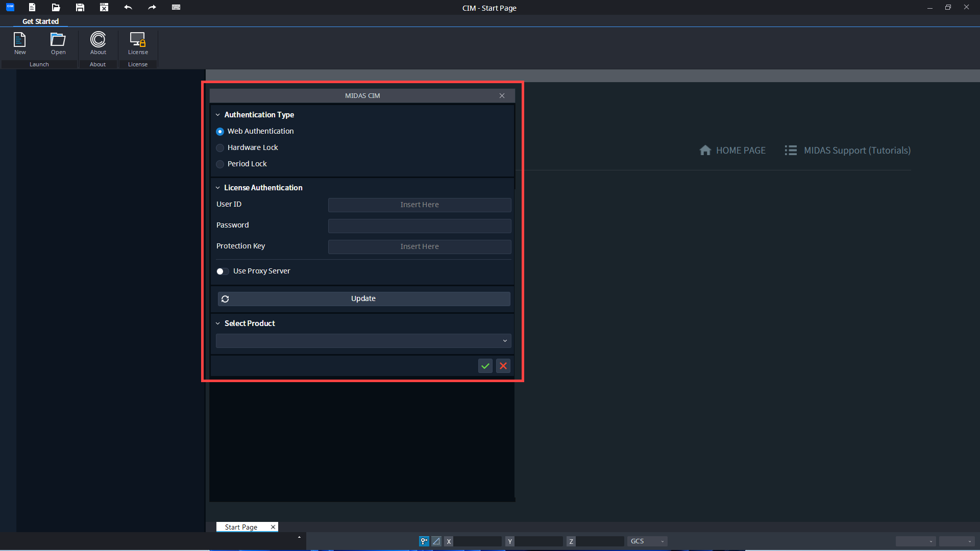Collapse the Authentication Type section
Viewport: 980px width, 551px height.
pyautogui.click(x=218, y=115)
